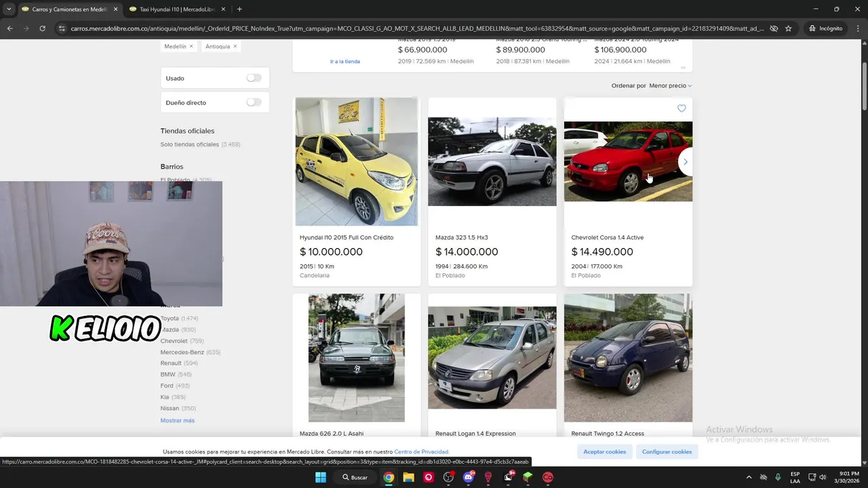The width and height of the screenshot is (868, 488).
Task: Open the Ordenar por Menor precio dropdown
Action: [670, 85]
